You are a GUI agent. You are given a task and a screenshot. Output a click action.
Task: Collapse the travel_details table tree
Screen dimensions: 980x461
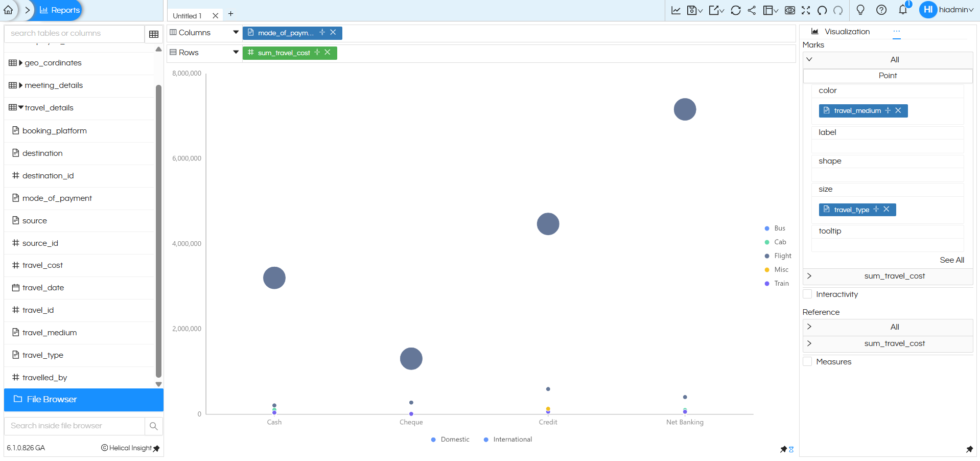click(x=20, y=108)
